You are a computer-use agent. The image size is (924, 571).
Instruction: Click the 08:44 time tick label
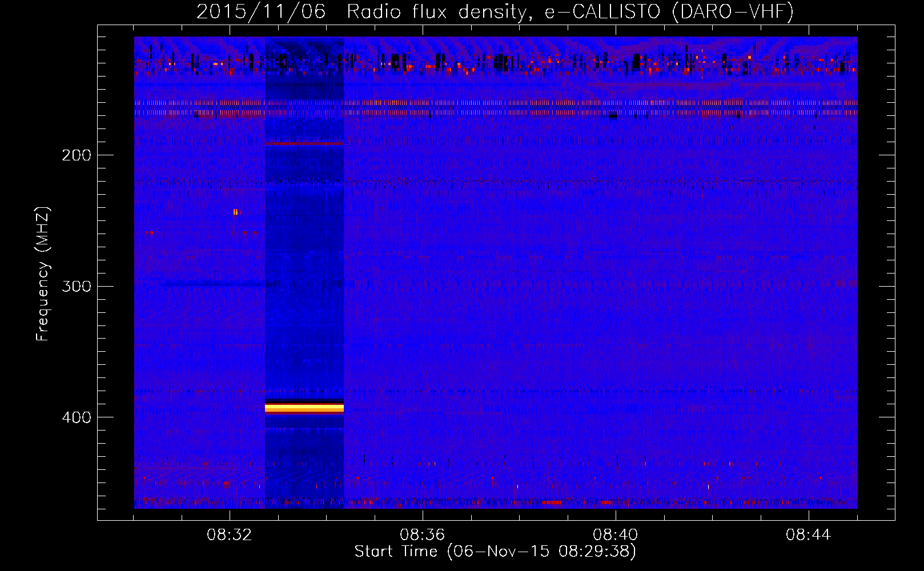[x=809, y=535]
